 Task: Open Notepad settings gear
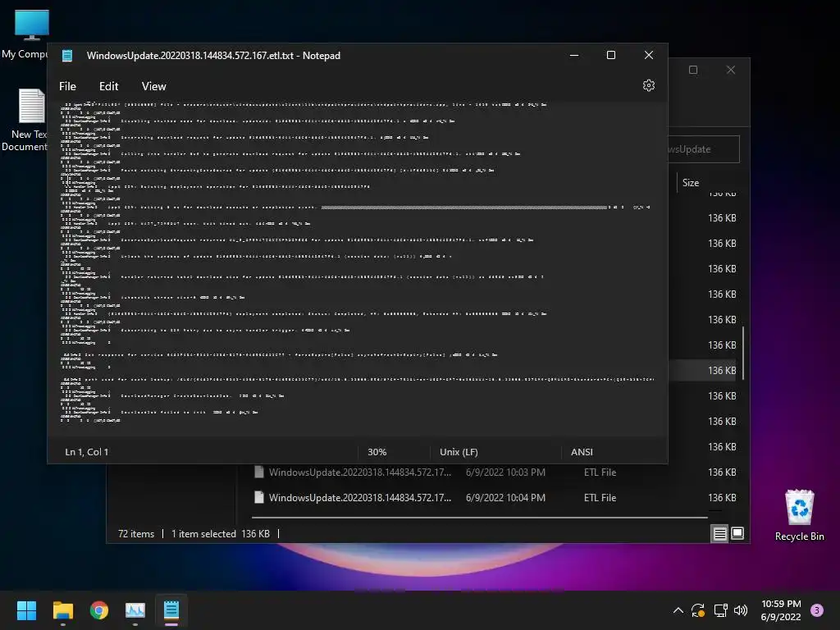[648, 85]
